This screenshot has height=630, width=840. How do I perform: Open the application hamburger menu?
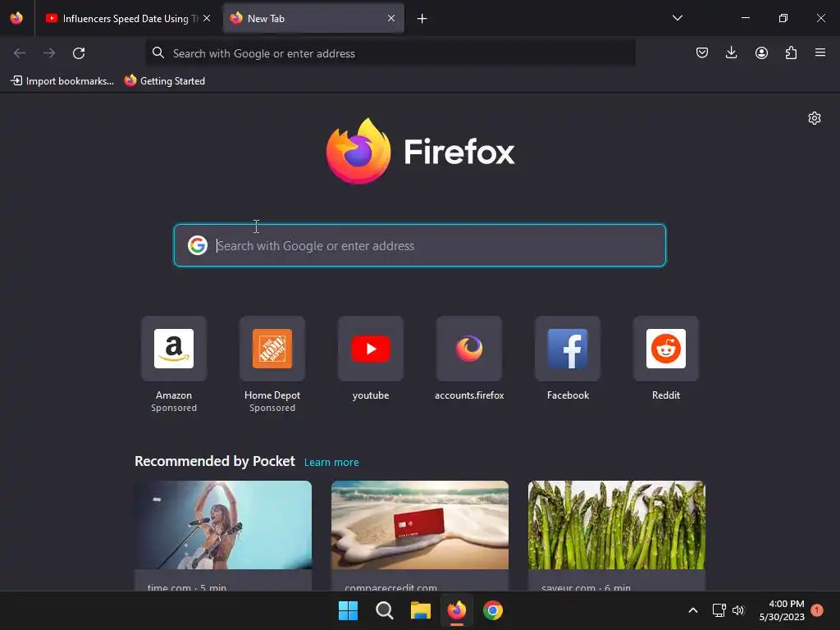pyautogui.click(x=820, y=52)
